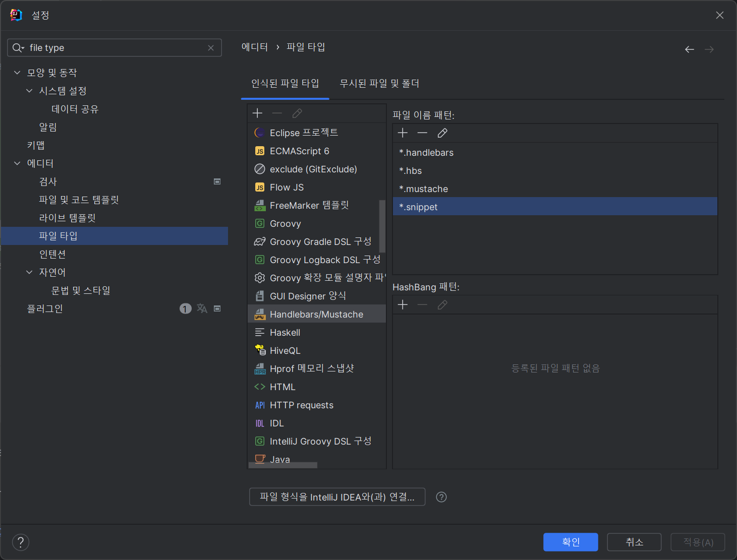
Task: Click the Hprof 메모리 스냅샷 icon
Action: coord(260,369)
